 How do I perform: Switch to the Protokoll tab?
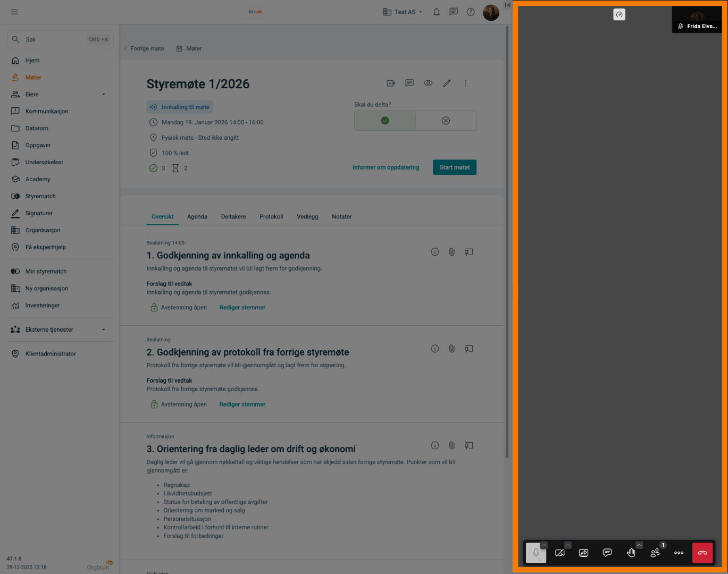(x=271, y=217)
